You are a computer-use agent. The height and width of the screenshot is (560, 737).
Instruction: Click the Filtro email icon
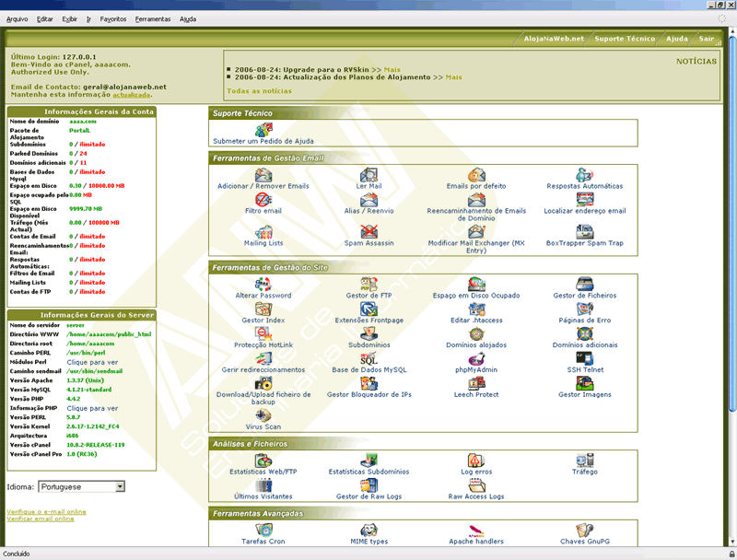[263, 200]
